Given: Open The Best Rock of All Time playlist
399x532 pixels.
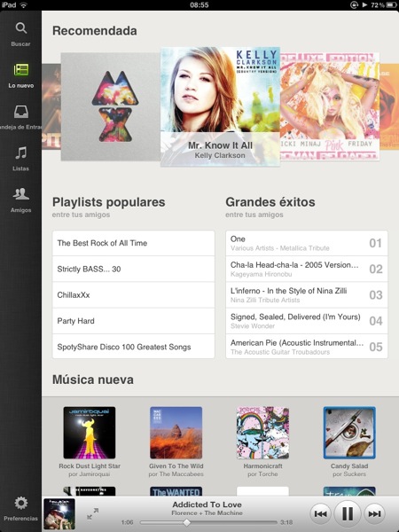Looking at the screenshot, I should point(134,243).
